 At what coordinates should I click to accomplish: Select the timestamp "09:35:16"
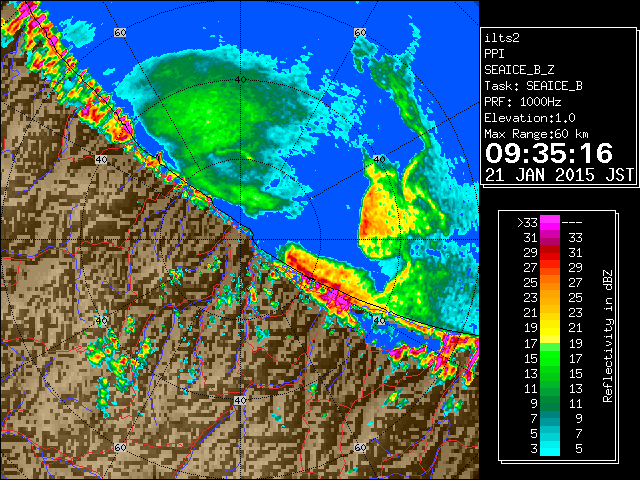point(549,153)
